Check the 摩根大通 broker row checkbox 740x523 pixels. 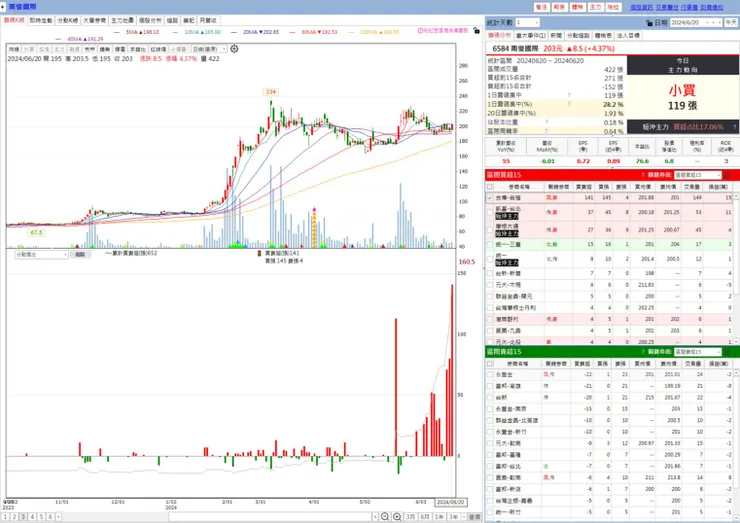pyautogui.click(x=490, y=230)
